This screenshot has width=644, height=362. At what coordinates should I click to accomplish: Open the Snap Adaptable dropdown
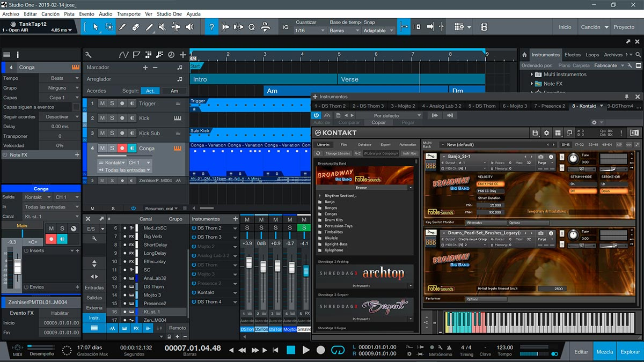(378, 31)
